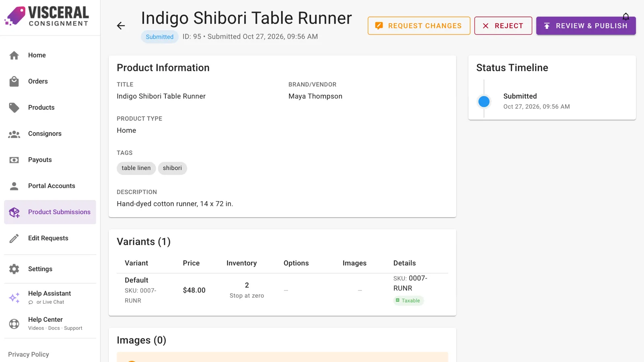This screenshot has width=644, height=362.
Task: Open the Home menu item
Action: 50,55
